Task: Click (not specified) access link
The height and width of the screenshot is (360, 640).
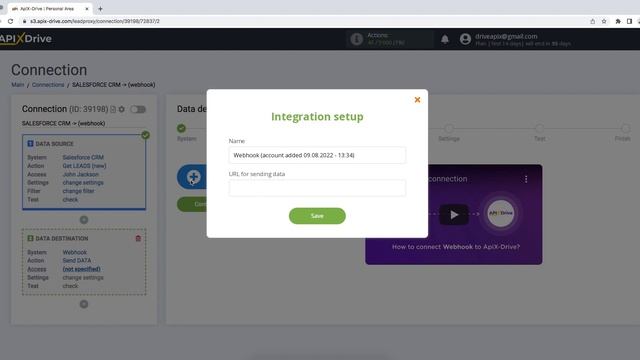Action: pos(81,269)
